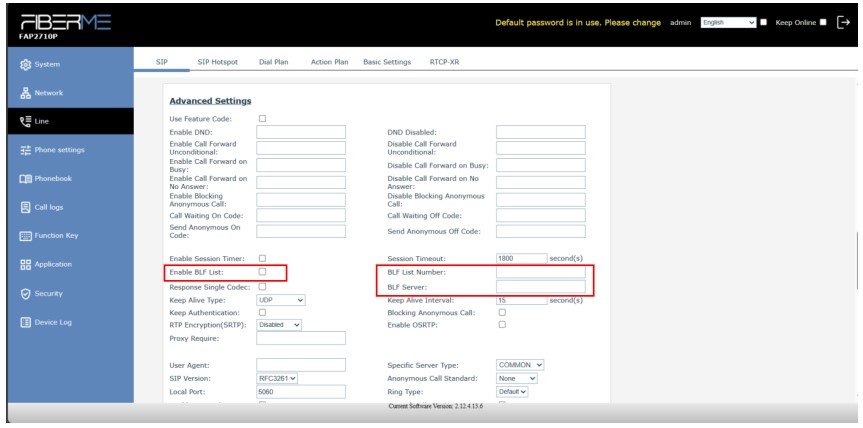Image resolution: width=863 pixels, height=428 pixels.
Task: Switch to the SIP tab
Action: click(161, 62)
